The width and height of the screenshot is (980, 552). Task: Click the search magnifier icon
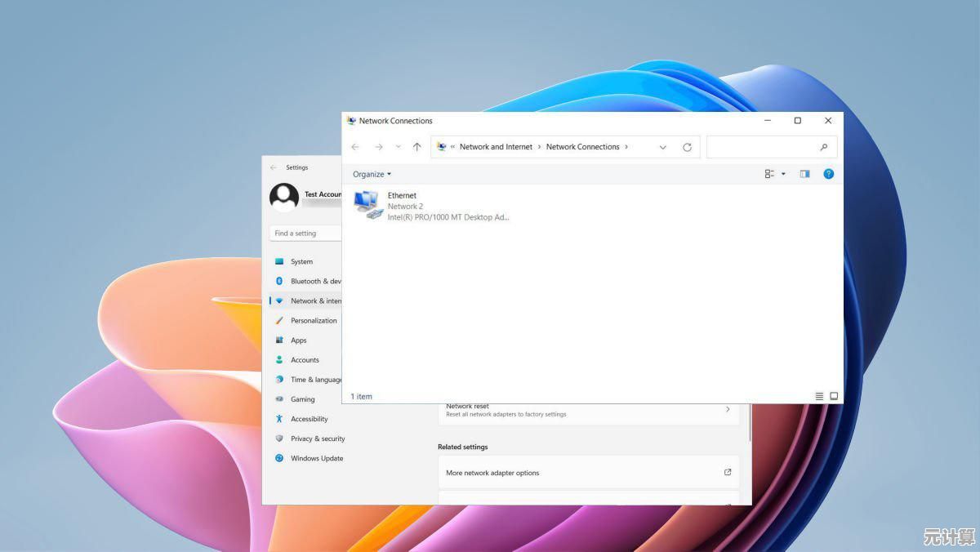(x=823, y=147)
